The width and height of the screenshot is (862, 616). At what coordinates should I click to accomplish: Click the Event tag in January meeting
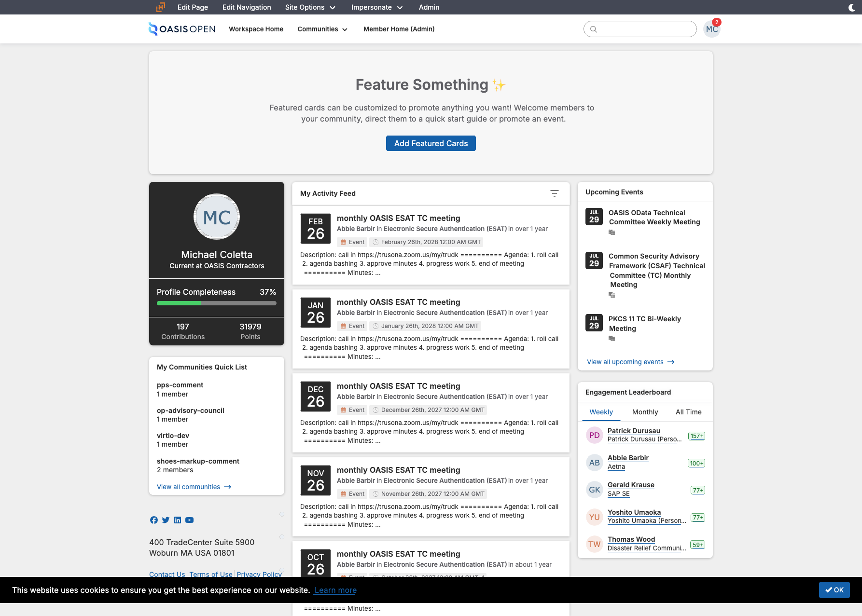click(352, 326)
